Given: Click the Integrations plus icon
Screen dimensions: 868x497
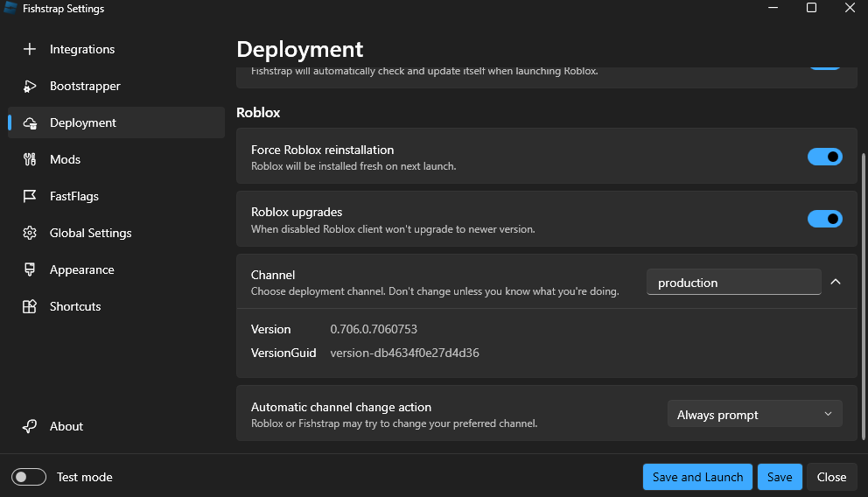Looking at the screenshot, I should point(30,49).
